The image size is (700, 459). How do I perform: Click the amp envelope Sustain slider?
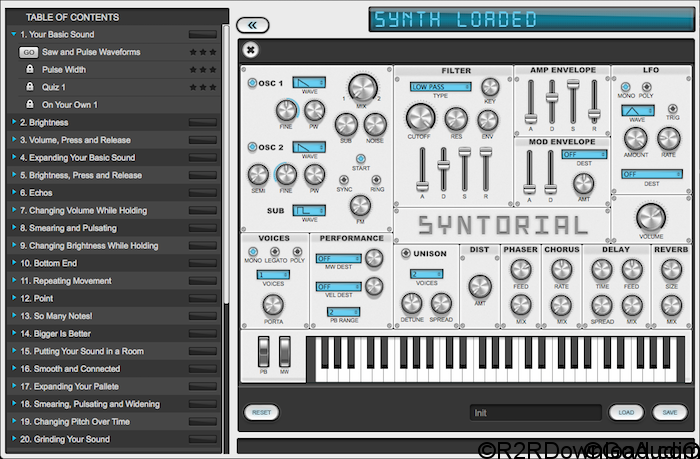[x=573, y=84]
